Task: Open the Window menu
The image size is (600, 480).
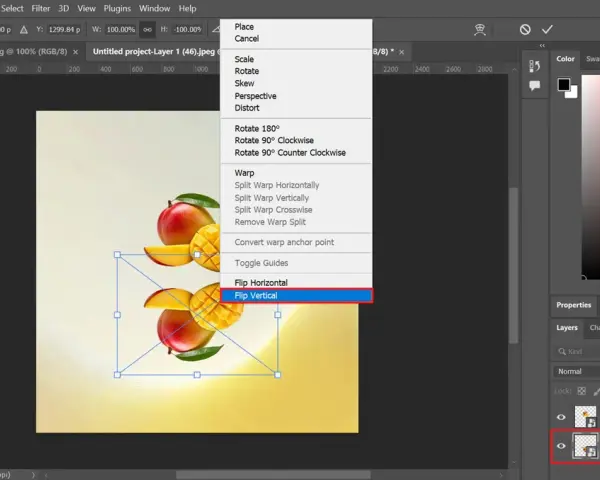Action: (154, 8)
